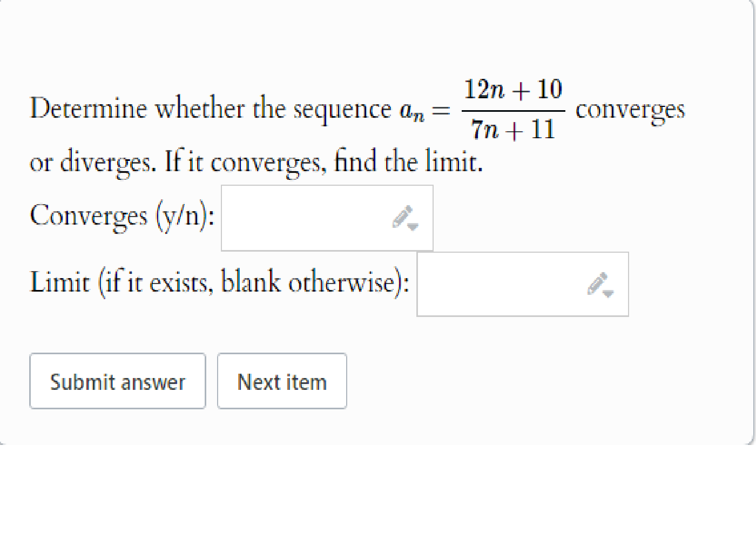Screen dimensions: 756x540
Task: Click the Submit answer control to grade the problem
Action: click(x=117, y=381)
